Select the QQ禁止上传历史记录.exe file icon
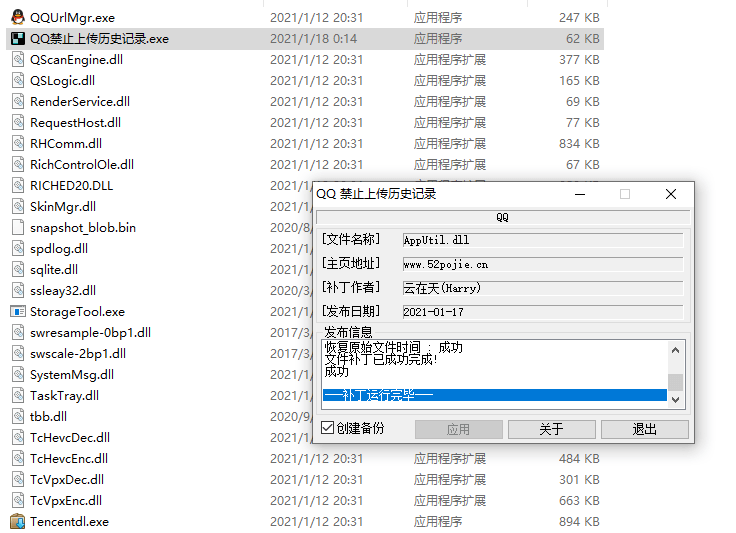This screenshot has height=533, width=736. [x=18, y=38]
